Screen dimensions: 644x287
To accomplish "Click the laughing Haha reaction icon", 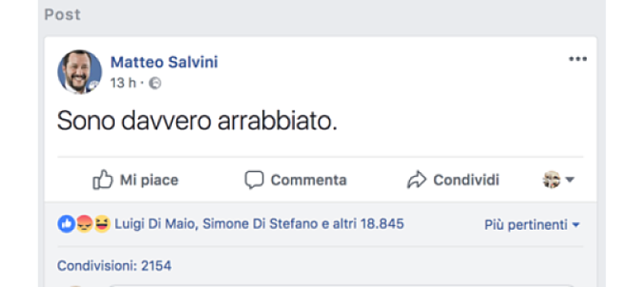I will (102, 224).
